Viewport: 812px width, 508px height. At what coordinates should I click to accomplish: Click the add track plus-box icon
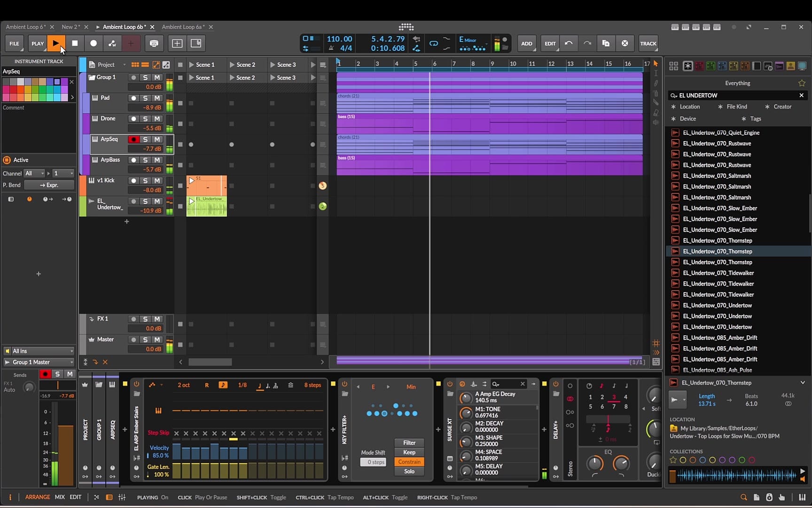click(x=177, y=43)
